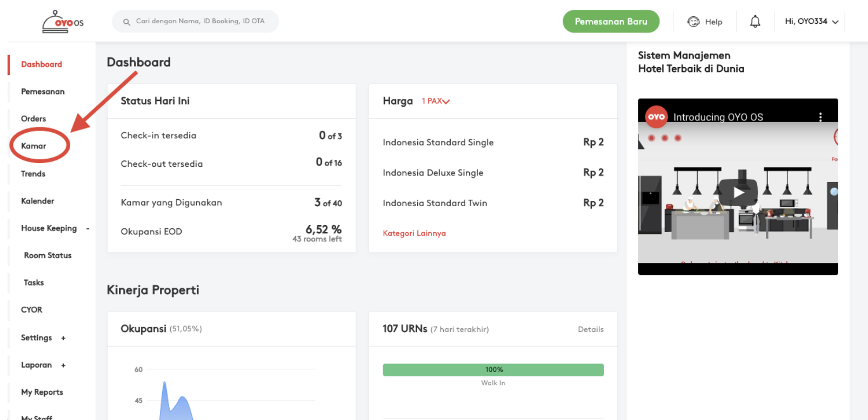Go to the Dashboard menu item

(42, 64)
